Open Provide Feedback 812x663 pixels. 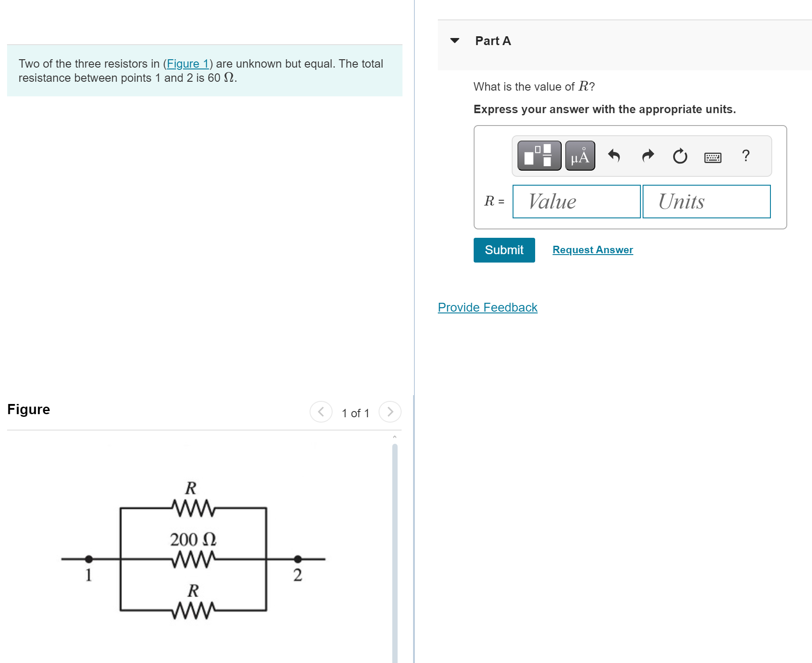(487, 307)
